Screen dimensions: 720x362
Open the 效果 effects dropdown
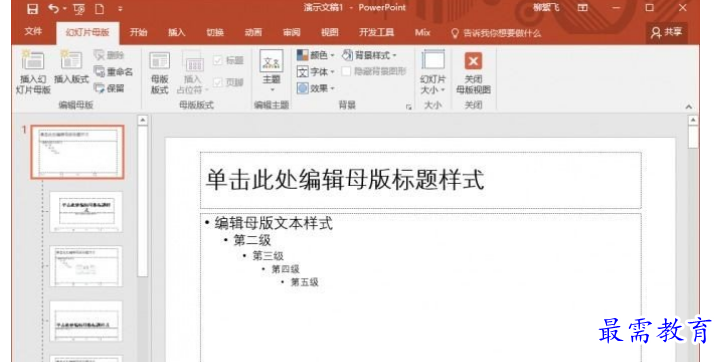pyautogui.click(x=315, y=88)
